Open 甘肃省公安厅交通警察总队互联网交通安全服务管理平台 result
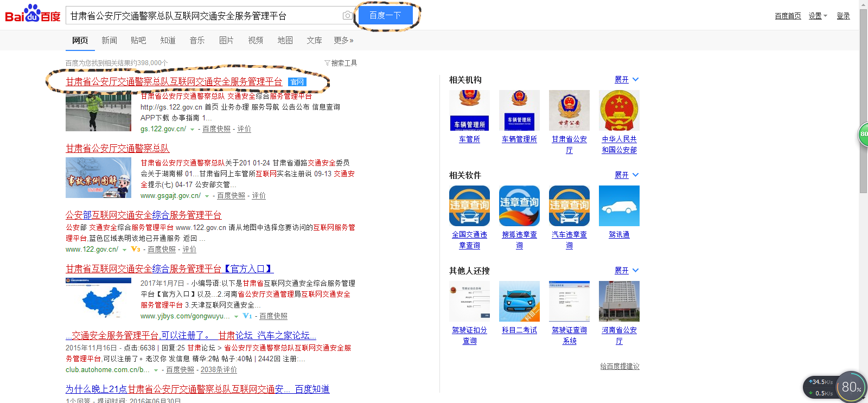Viewport: 868px width, 403px height. (x=174, y=81)
